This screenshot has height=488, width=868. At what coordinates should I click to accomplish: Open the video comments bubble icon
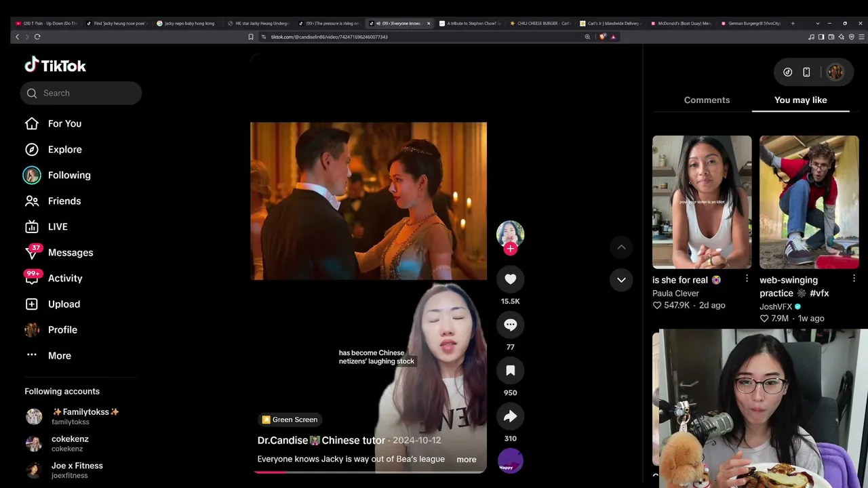(x=511, y=325)
